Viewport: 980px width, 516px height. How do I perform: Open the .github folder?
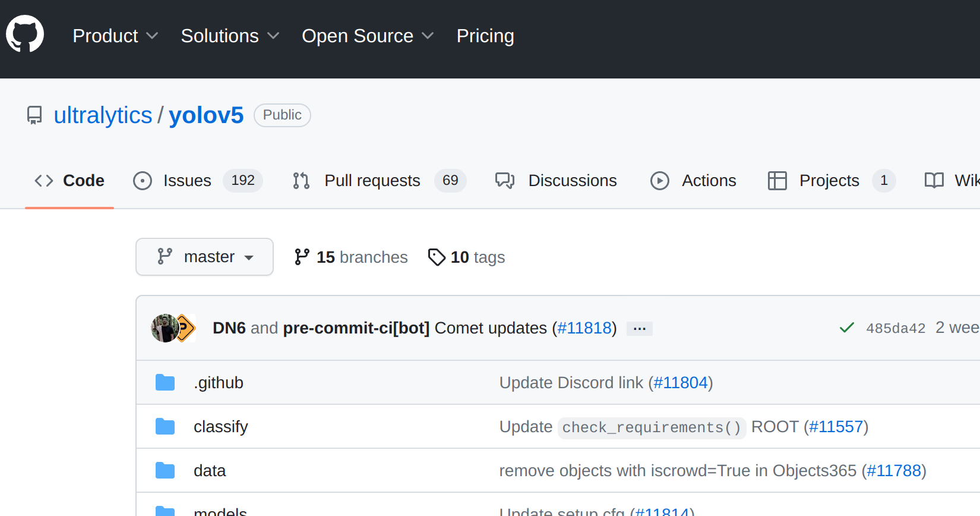click(x=219, y=383)
